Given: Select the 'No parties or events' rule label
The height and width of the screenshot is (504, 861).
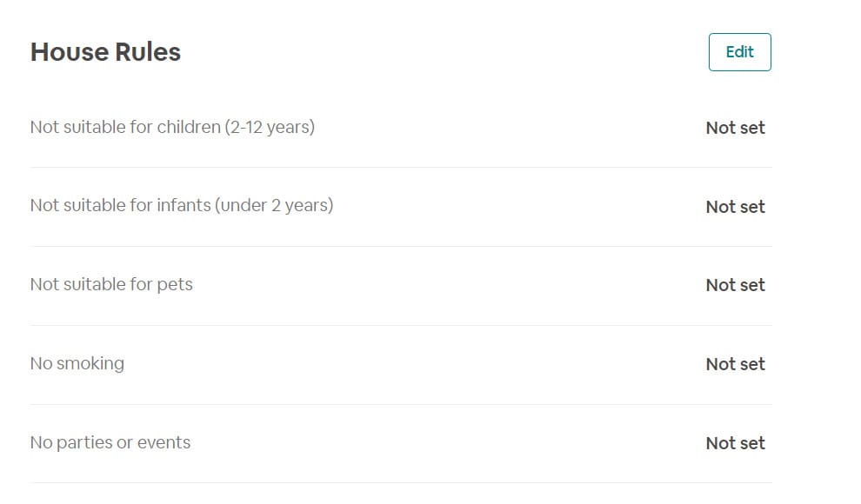Looking at the screenshot, I should click(x=110, y=442).
